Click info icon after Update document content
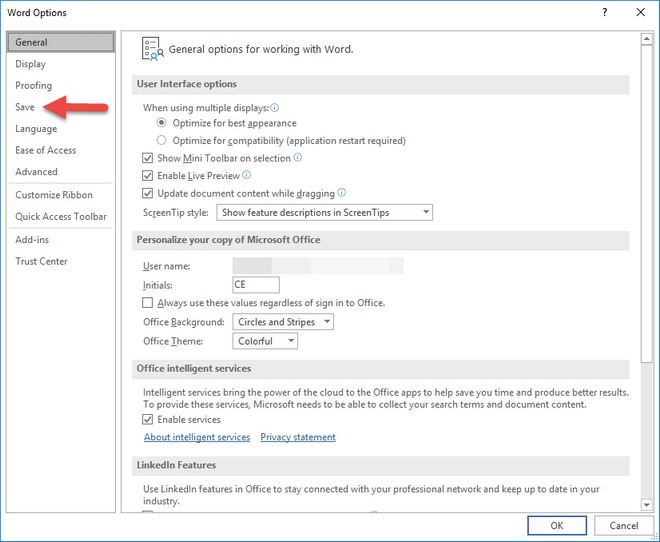 pos(342,192)
